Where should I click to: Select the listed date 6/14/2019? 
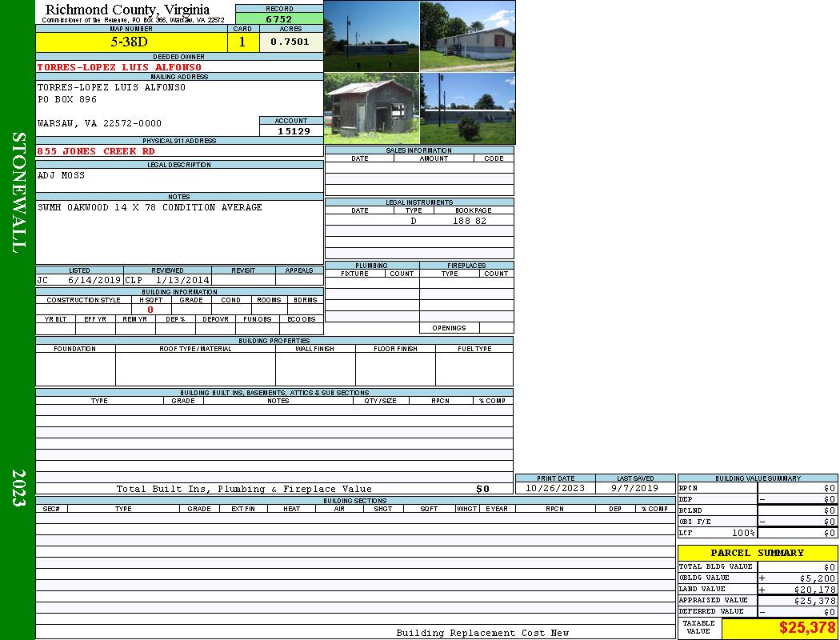(94, 280)
